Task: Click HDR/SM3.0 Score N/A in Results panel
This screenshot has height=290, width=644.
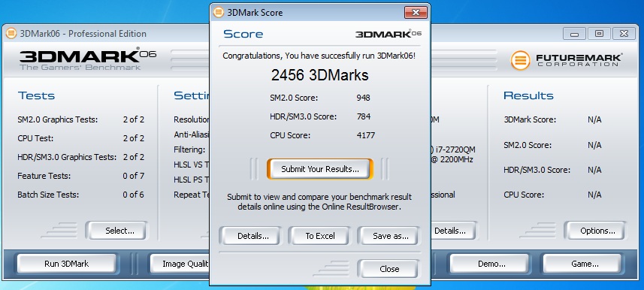Action: (594, 170)
